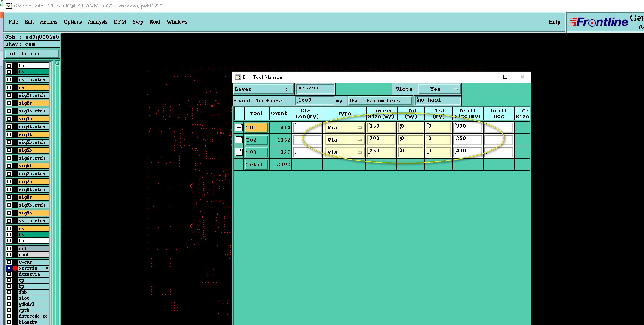Click the T03 tool button
This screenshot has height=325, width=644.
(x=257, y=152)
